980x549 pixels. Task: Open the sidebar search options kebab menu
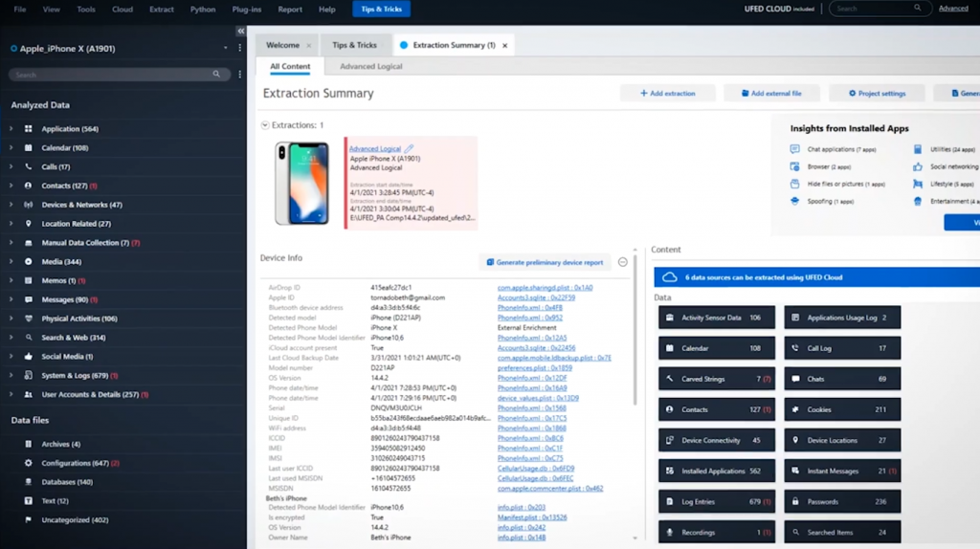pos(239,75)
